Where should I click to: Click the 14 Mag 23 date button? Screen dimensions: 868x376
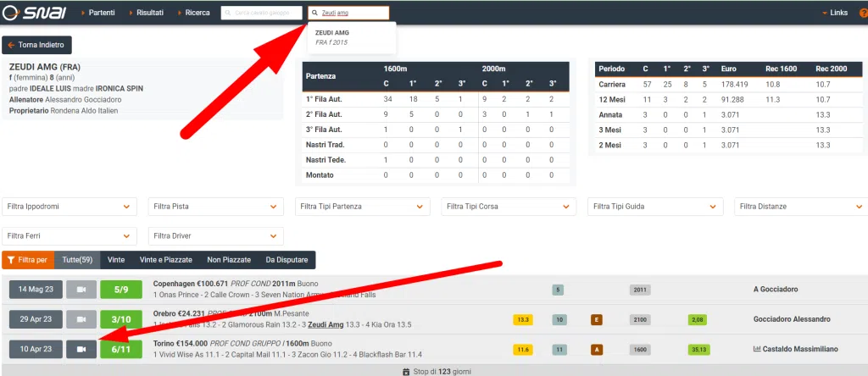coord(36,289)
